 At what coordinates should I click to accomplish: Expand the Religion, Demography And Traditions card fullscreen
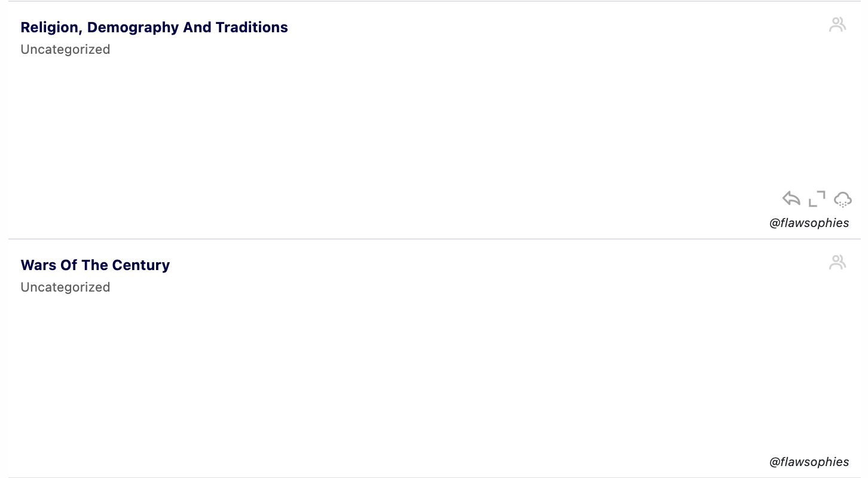click(817, 199)
